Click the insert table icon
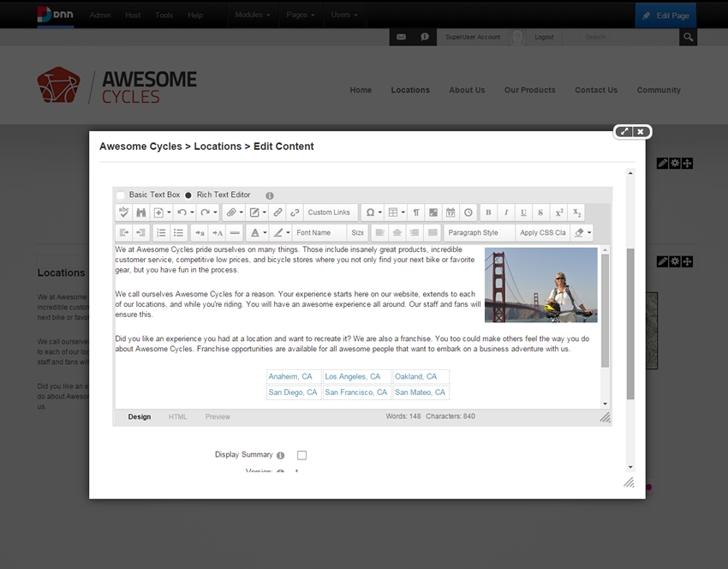This screenshot has width=728, height=569. (x=393, y=213)
